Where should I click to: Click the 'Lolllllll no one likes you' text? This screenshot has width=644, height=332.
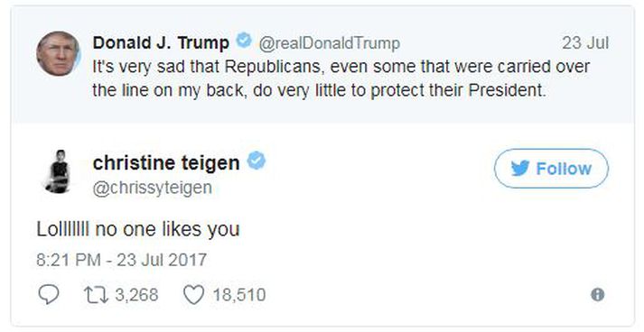tap(138, 229)
